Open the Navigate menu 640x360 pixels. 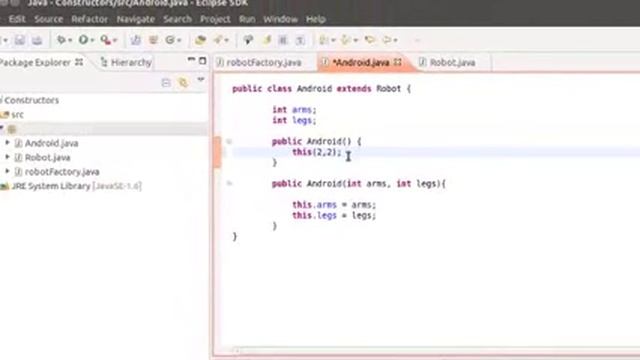(x=136, y=19)
